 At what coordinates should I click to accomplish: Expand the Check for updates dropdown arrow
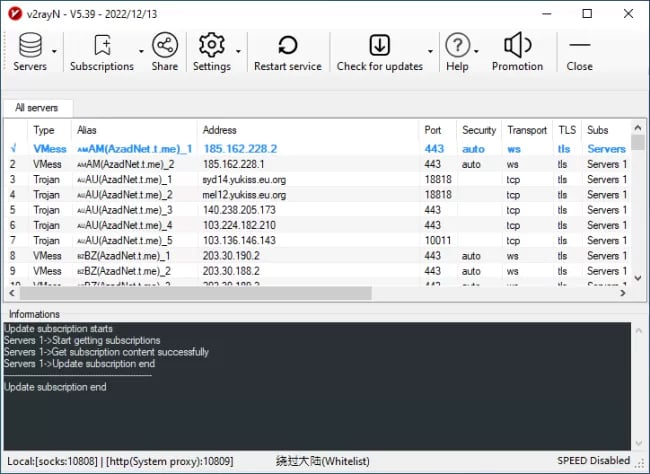point(430,51)
